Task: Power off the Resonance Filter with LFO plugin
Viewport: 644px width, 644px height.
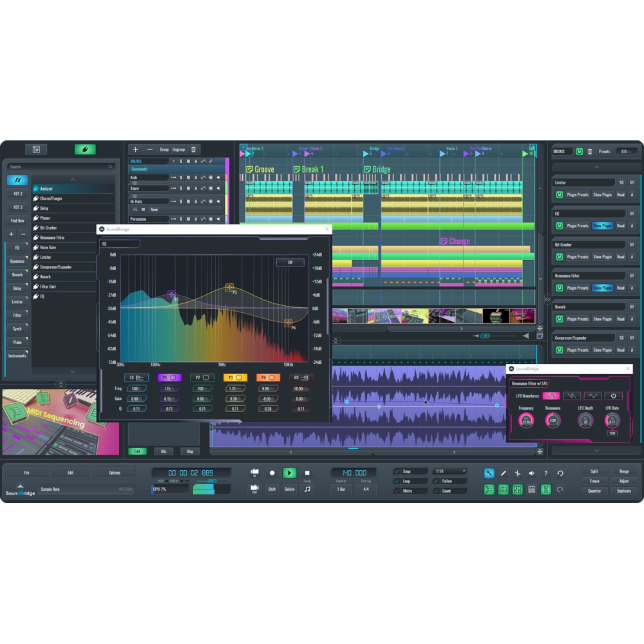Action: (x=613, y=395)
